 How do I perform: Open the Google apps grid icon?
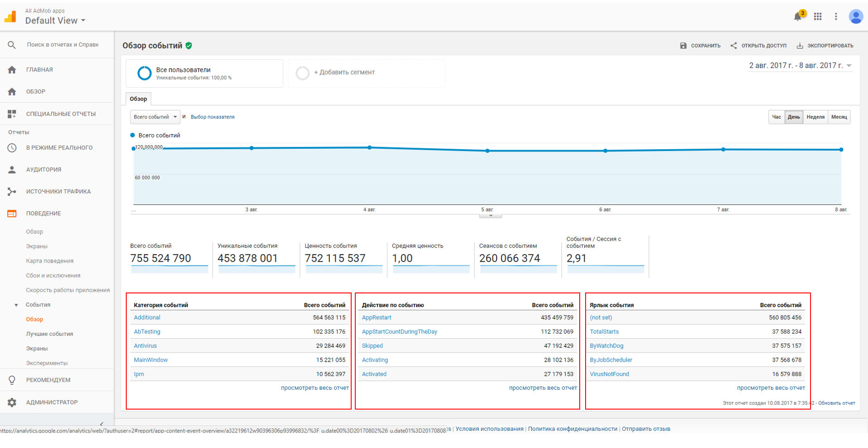click(x=818, y=16)
